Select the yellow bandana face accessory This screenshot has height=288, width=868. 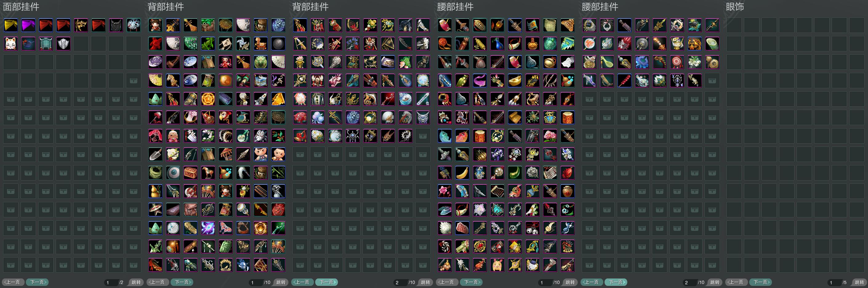click(x=11, y=25)
